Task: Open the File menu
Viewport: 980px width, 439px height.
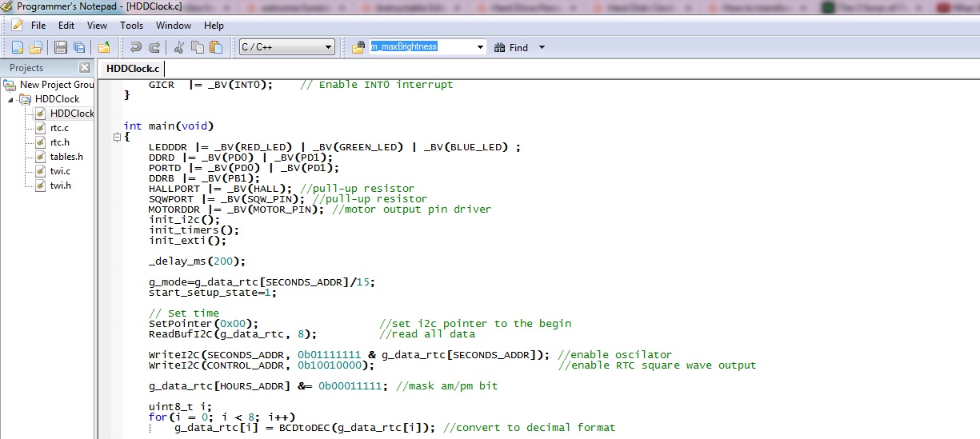Action: 38,26
